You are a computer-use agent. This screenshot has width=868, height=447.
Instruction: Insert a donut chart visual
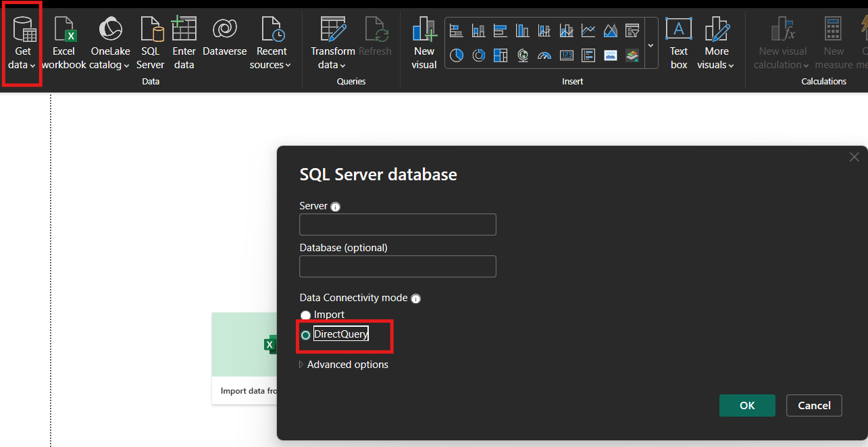click(478, 55)
